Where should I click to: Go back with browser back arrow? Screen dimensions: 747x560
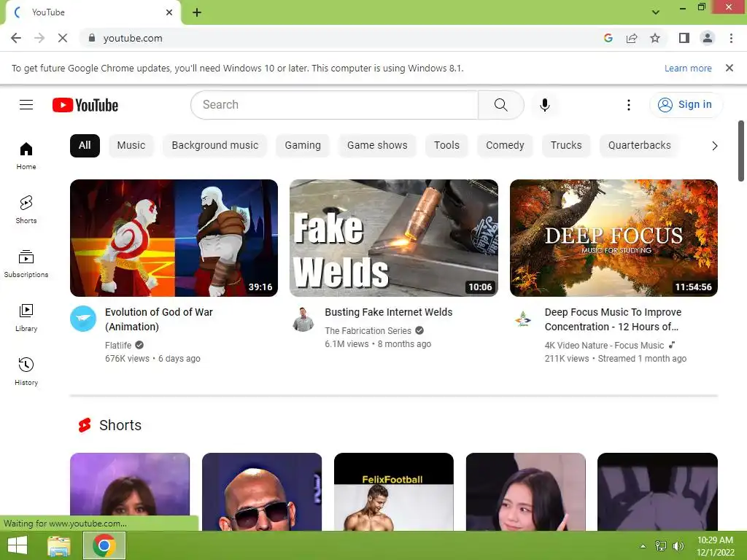(x=16, y=38)
